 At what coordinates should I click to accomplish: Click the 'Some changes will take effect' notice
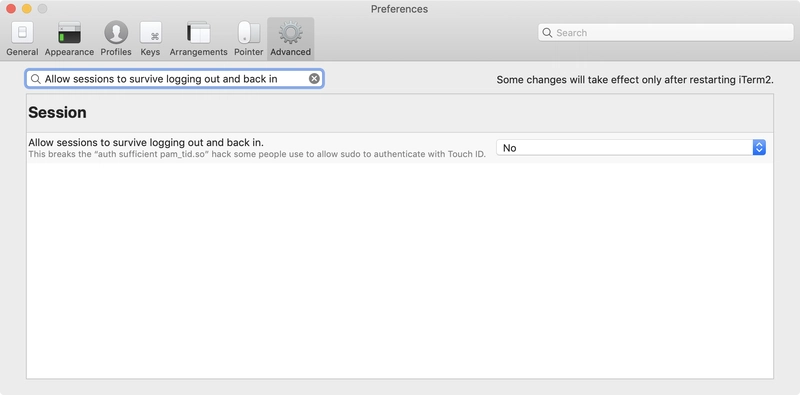[x=635, y=80]
